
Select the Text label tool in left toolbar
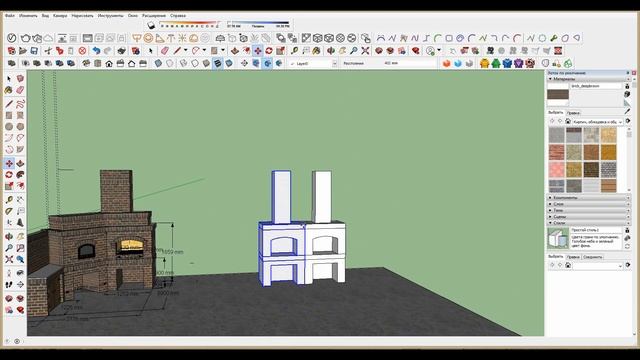tap(20, 211)
